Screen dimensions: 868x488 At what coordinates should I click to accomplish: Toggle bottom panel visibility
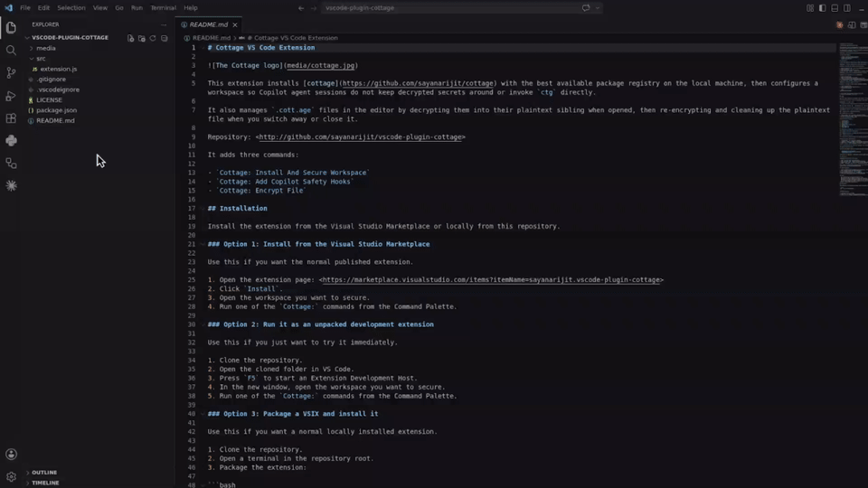click(x=835, y=8)
